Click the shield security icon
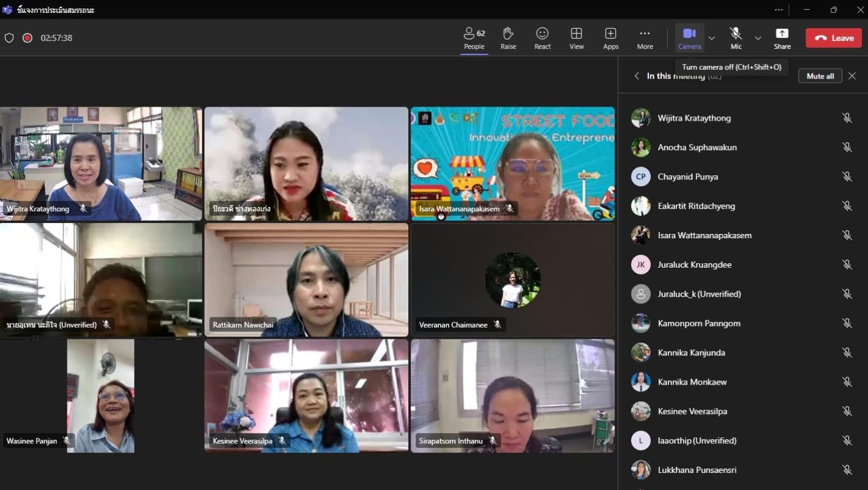 pyautogui.click(x=9, y=38)
